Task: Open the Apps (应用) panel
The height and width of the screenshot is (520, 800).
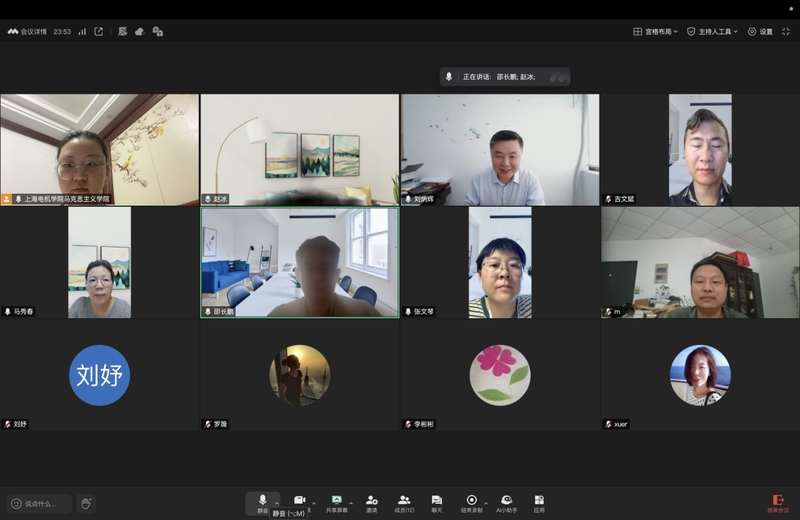Action: click(539, 502)
